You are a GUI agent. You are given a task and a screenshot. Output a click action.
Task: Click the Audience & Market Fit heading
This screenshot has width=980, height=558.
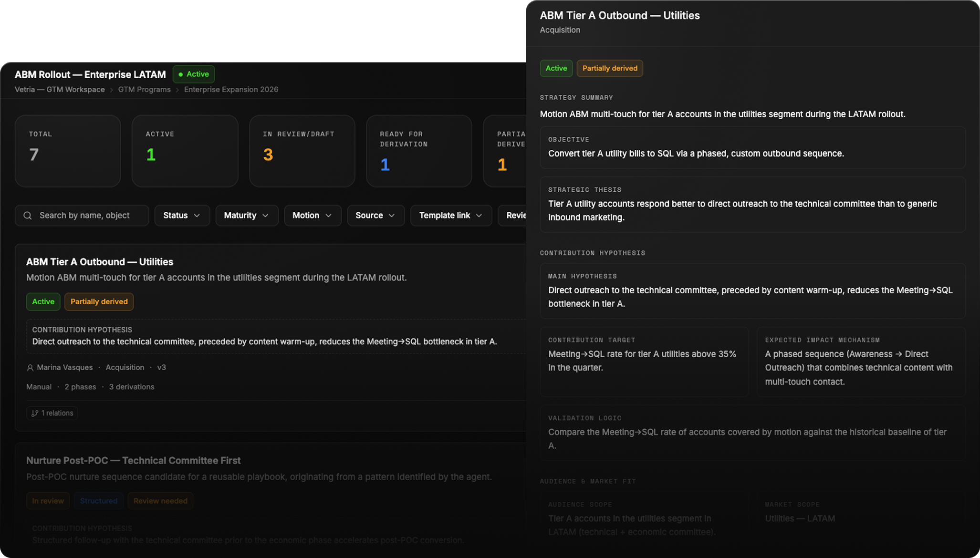(588, 482)
